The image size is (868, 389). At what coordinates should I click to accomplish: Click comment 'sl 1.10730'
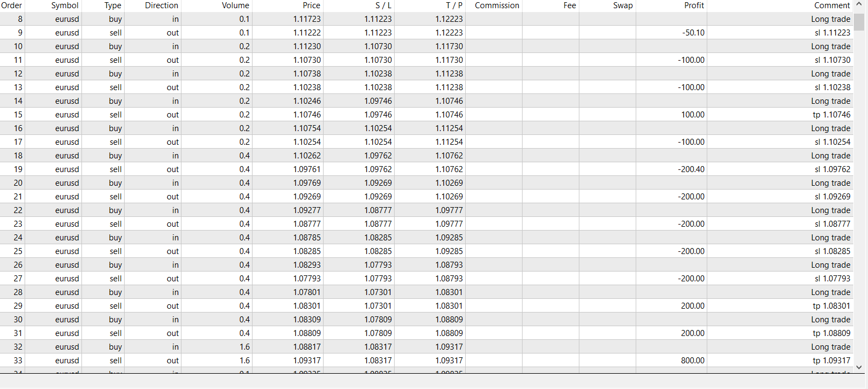pos(832,60)
